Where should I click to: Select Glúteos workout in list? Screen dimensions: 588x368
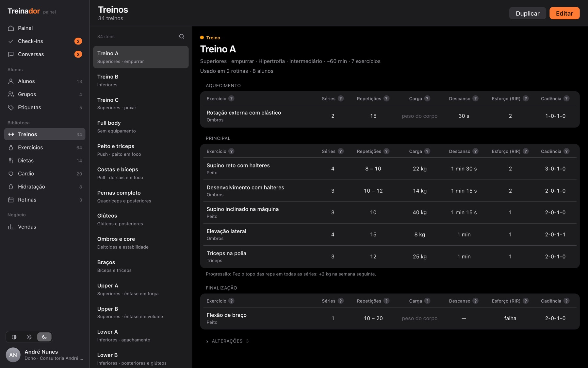(x=141, y=219)
